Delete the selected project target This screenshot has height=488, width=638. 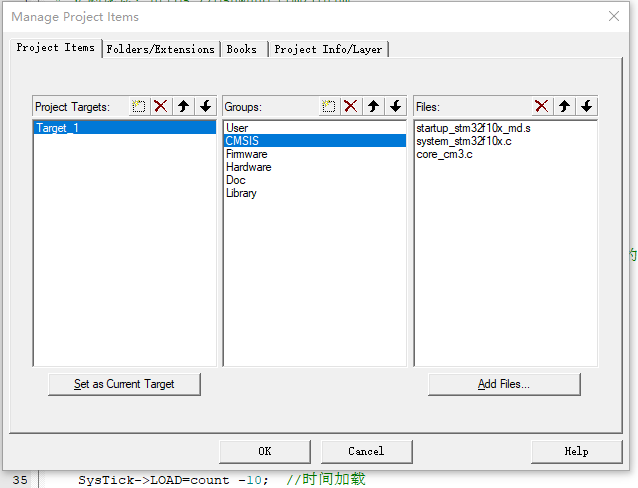click(161, 107)
